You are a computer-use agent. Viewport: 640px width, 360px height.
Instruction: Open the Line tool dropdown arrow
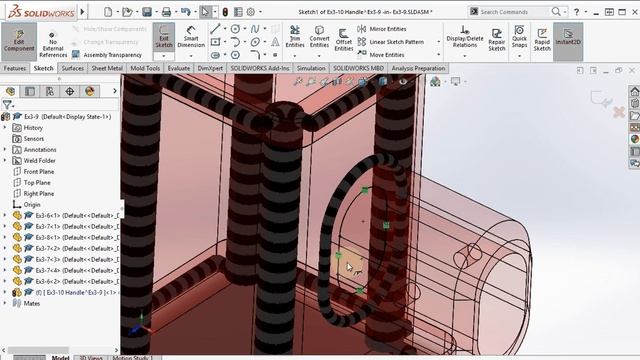pyautogui.click(x=224, y=29)
